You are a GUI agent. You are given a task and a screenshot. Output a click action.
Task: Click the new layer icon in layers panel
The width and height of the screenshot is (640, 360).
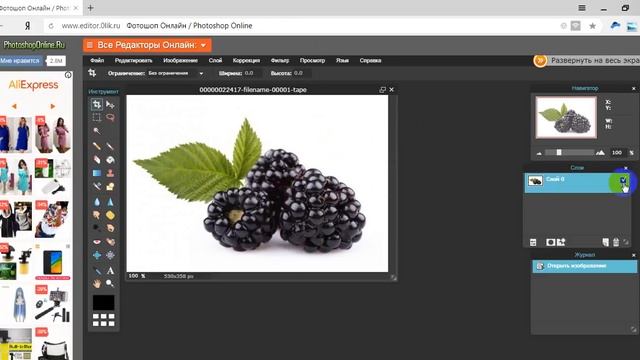point(606,242)
